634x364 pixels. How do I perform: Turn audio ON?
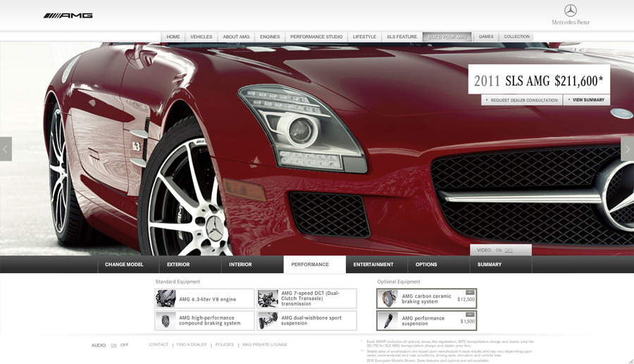pyautogui.click(x=113, y=346)
